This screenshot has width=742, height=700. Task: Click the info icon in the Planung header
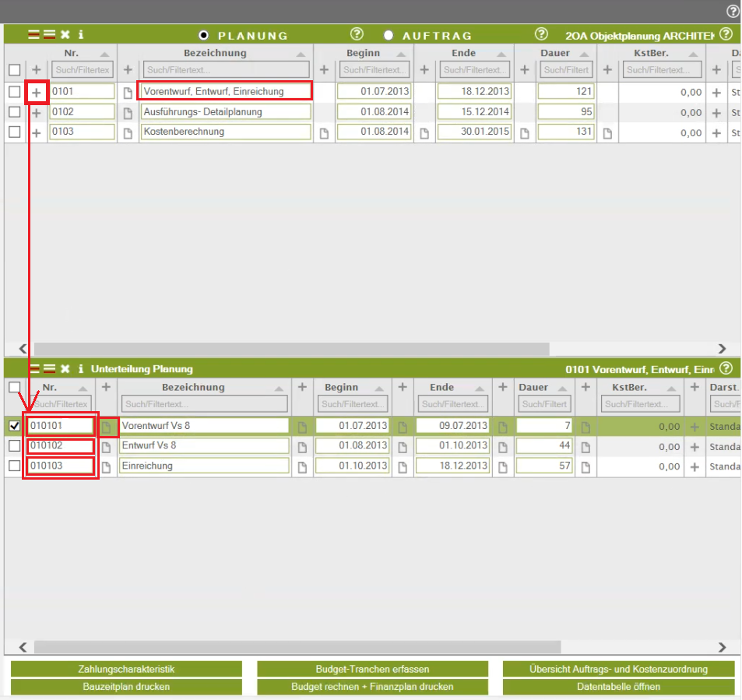click(x=81, y=35)
